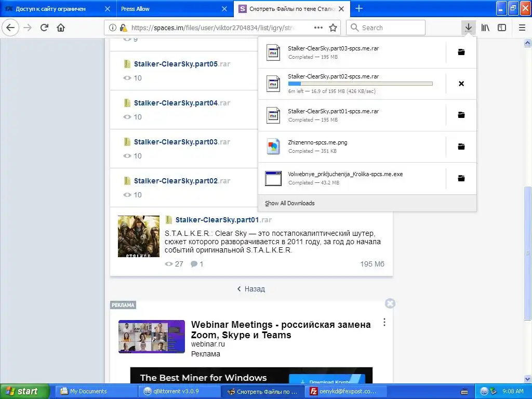Click scrollbar down arrow
Screen dimensions: 532x399
pyautogui.click(x=527, y=379)
